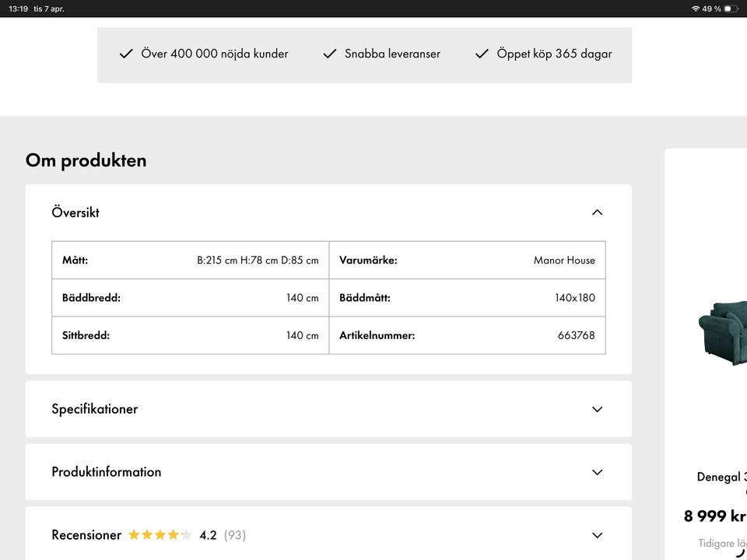The width and height of the screenshot is (747, 560).
Task: Tap the Wi-Fi icon in the status bar
Action: click(x=695, y=9)
